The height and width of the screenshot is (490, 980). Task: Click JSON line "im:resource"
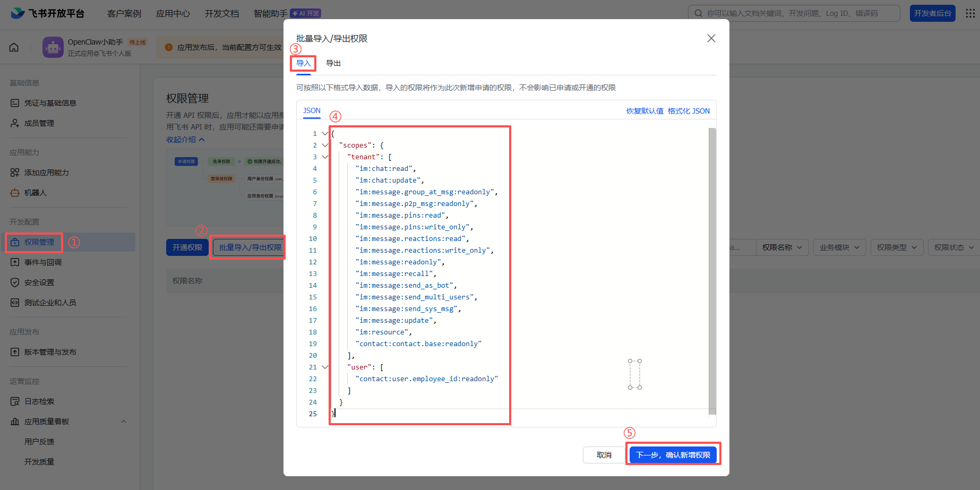[x=384, y=332]
